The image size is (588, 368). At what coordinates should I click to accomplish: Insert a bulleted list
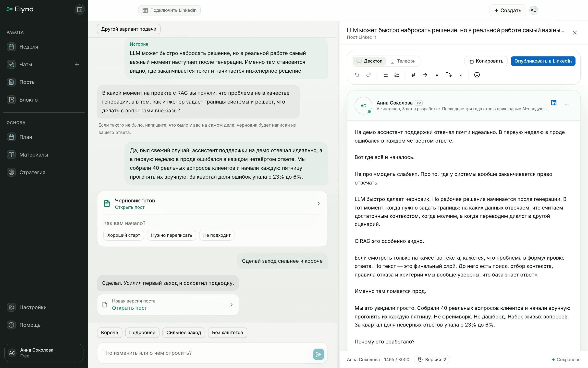(385, 75)
